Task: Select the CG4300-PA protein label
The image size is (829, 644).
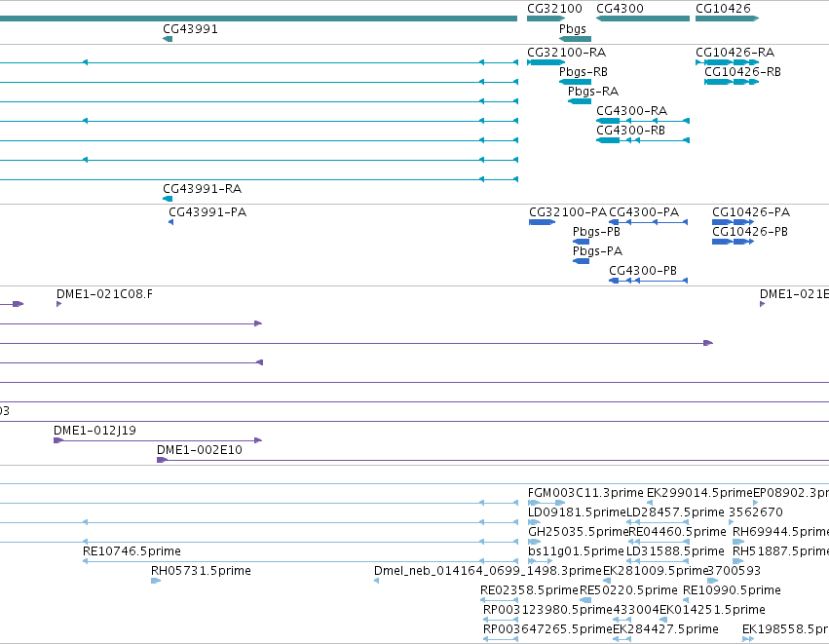Action: coord(644,212)
